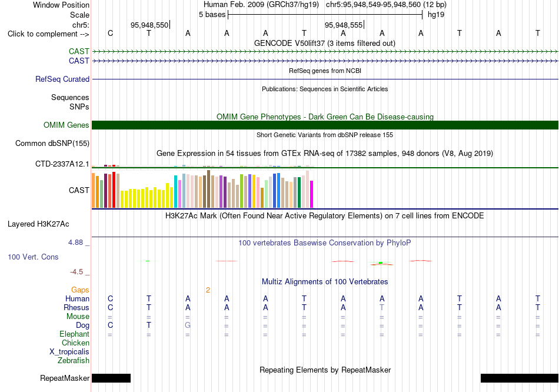Viewport: 559px width, 392px height.
Task: Open '100 vertebrates Basewise Conservation by PhyloP' title
Action: [325, 243]
